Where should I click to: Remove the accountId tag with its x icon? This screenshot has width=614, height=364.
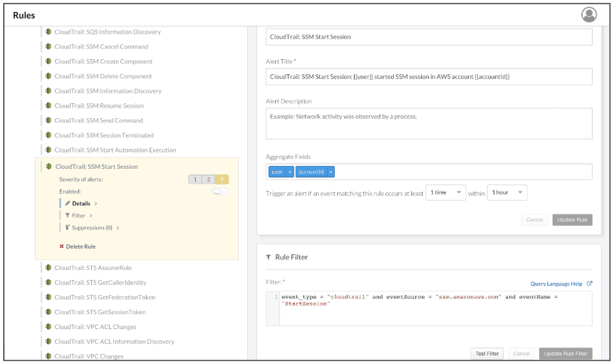coord(331,172)
